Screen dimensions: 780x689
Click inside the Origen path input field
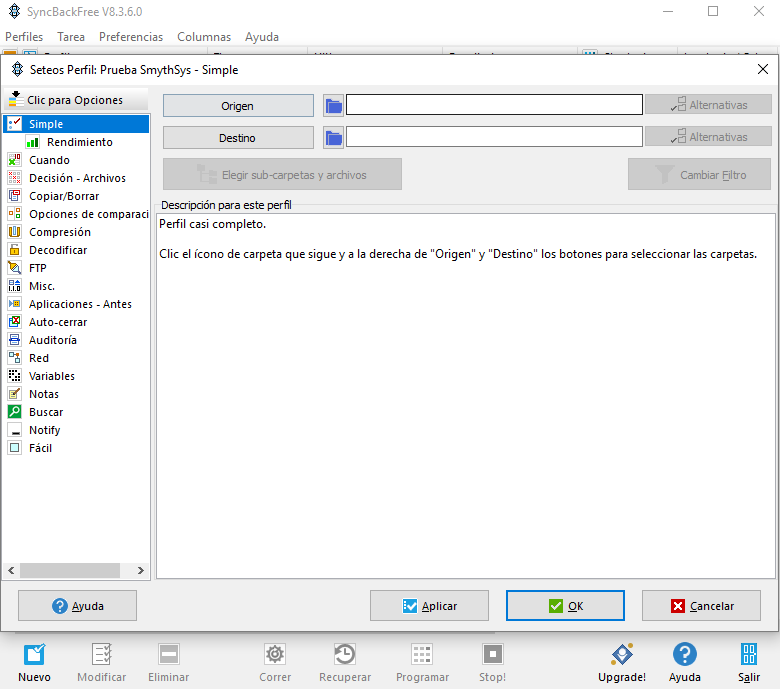click(494, 105)
